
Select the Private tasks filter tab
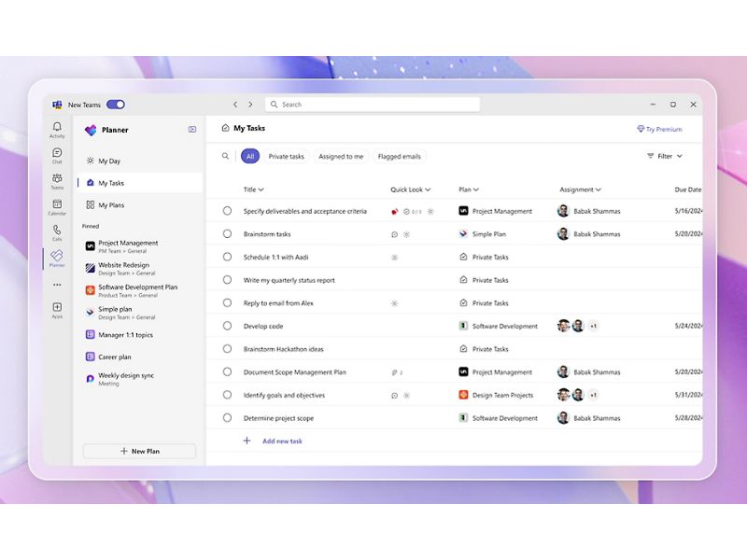coord(286,156)
